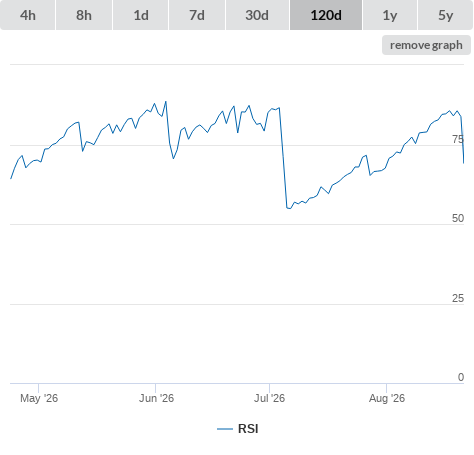
Task: Click the May '26 axis label
Action: [x=39, y=398]
